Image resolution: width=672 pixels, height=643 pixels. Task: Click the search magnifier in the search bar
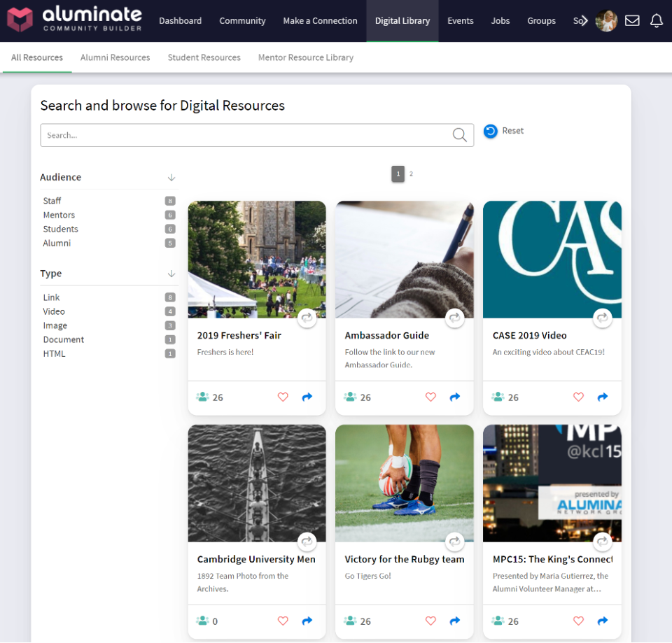460,134
